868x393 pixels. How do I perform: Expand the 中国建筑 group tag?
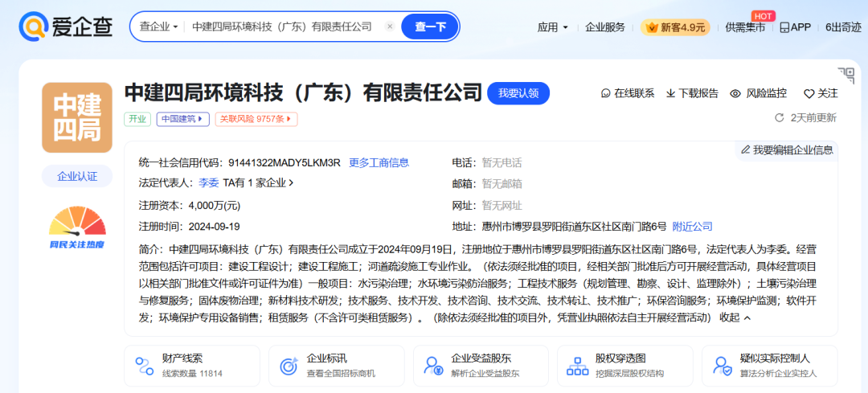coord(183,118)
